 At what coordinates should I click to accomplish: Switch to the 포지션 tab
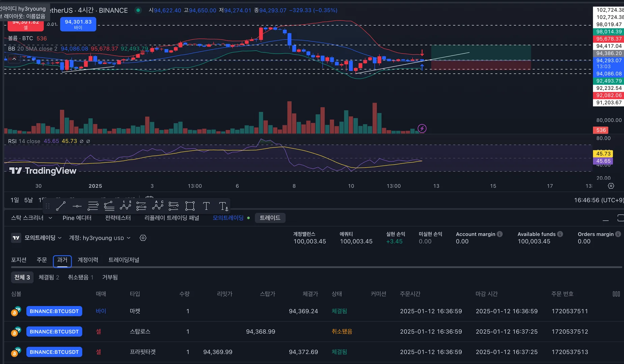(x=19, y=260)
